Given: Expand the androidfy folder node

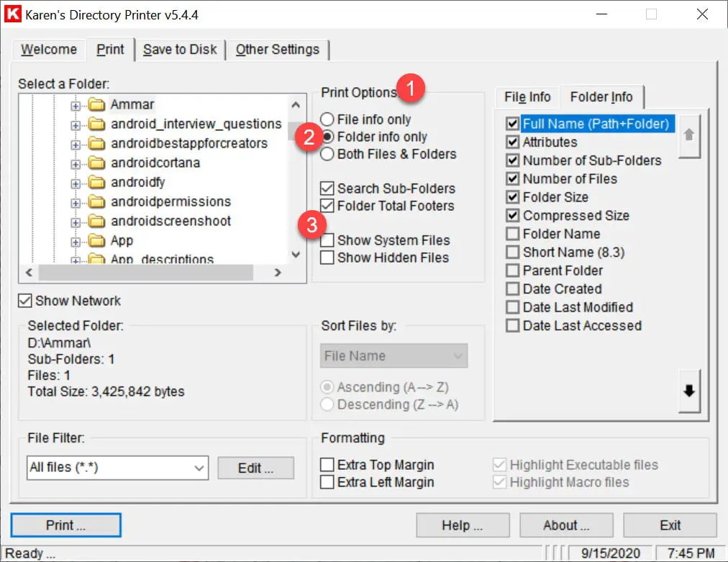Looking at the screenshot, I should (76, 184).
